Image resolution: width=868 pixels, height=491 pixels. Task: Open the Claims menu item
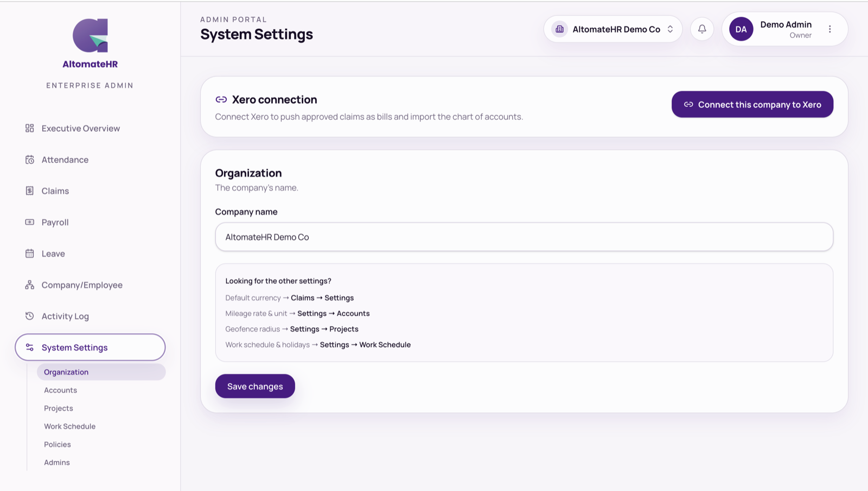[x=90, y=191]
